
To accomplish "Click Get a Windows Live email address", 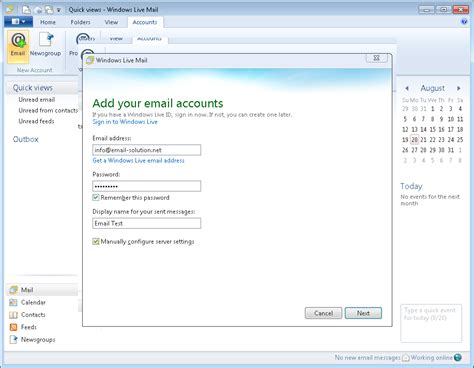I will click(138, 161).
